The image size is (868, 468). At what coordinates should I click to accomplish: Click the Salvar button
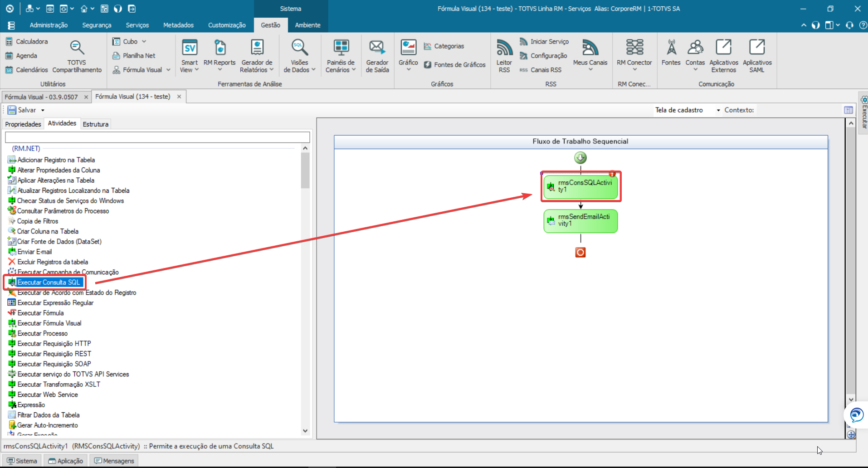click(x=22, y=110)
